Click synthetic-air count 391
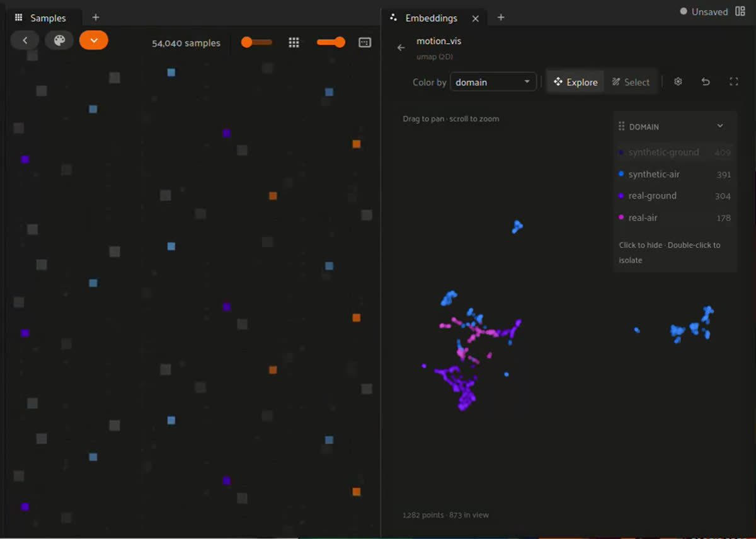This screenshot has height=539, width=756. 723,175
